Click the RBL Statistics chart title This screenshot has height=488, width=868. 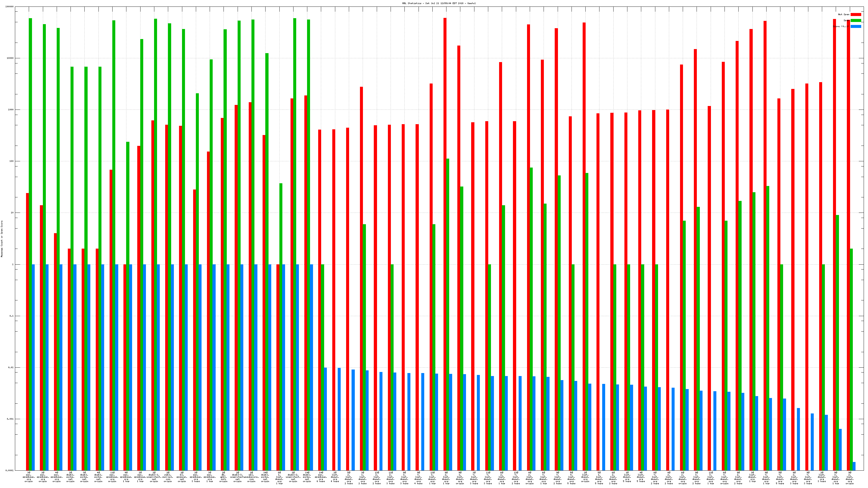pyautogui.click(x=439, y=3)
